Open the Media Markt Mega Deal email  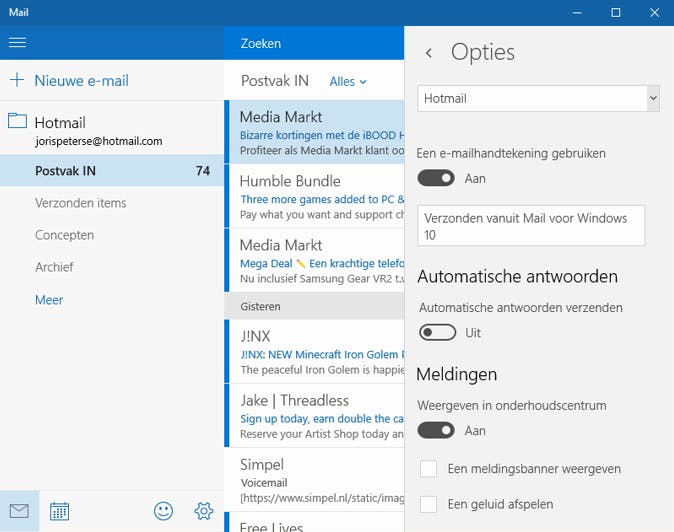[314, 260]
